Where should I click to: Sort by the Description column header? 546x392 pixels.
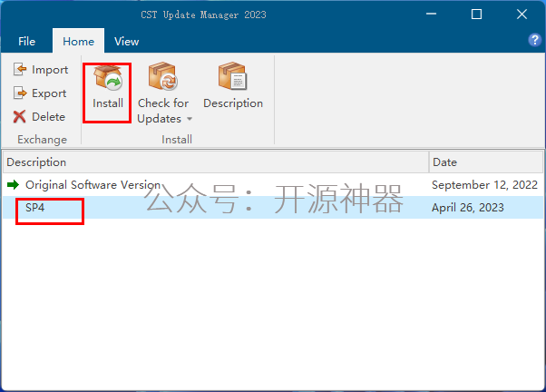216,162
